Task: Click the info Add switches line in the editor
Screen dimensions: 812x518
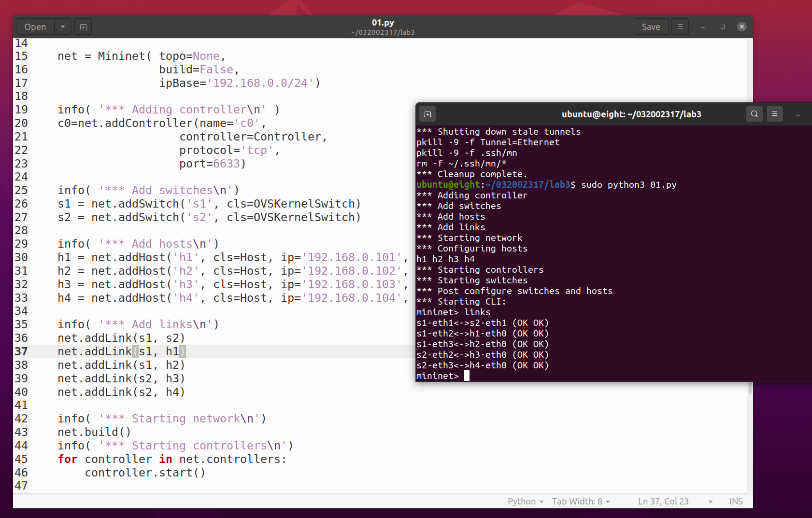Action: (x=148, y=190)
